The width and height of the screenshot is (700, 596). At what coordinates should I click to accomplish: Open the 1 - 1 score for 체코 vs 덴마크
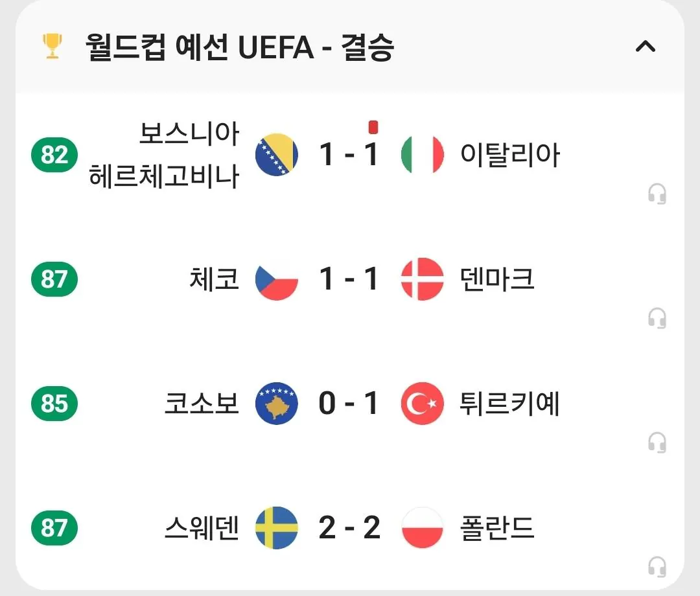[x=349, y=279]
